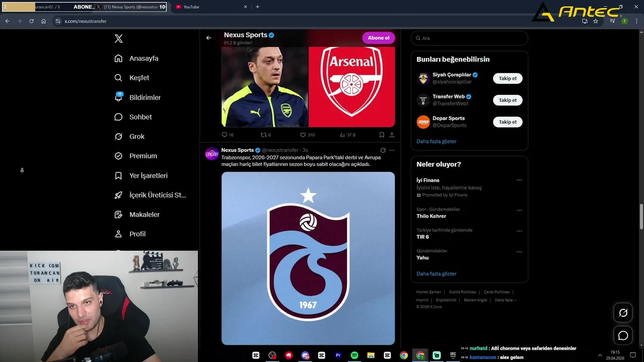
Task: Click the Ara search field
Action: (469, 38)
